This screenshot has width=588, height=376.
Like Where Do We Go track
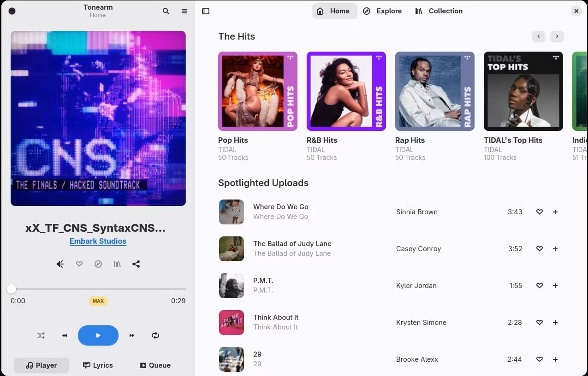[540, 212]
